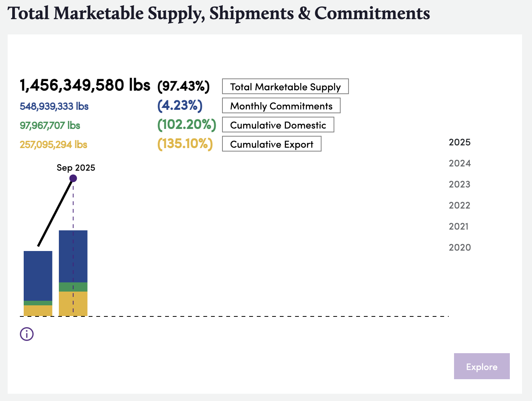Viewport: 532px width, 401px height.
Task: Toggle the Cumulative Export series
Action: pos(271,144)
